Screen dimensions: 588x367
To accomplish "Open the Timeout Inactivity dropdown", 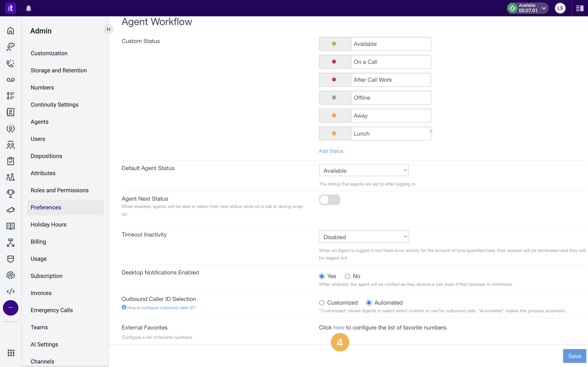I will (364, 237).
